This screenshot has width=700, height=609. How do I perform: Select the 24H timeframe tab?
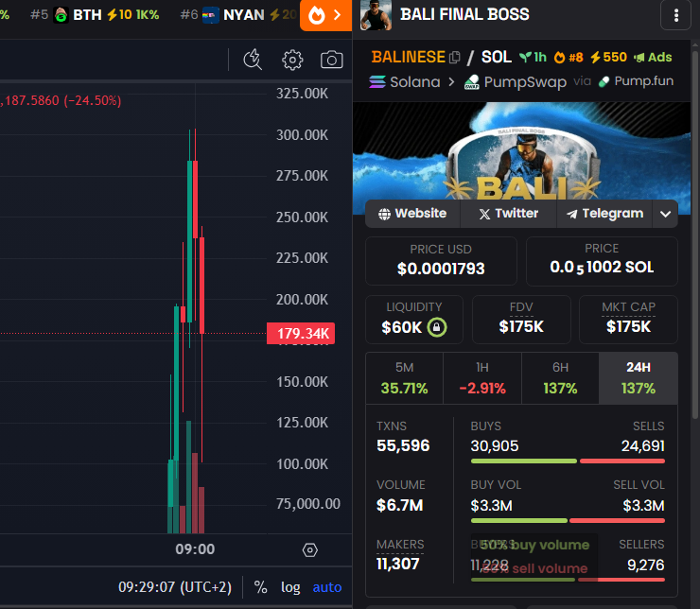(639, 378)
